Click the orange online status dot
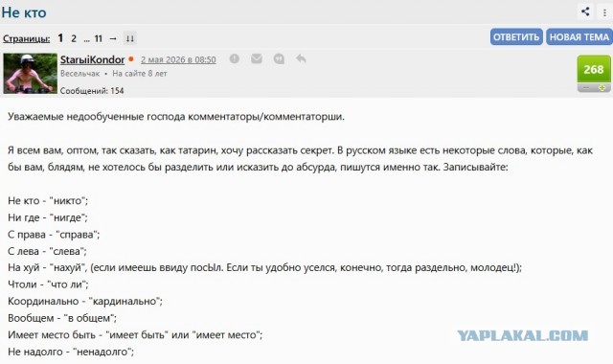The width and height of the screenshot is (613, 364). pyautogui.click(x=131, y=59)
